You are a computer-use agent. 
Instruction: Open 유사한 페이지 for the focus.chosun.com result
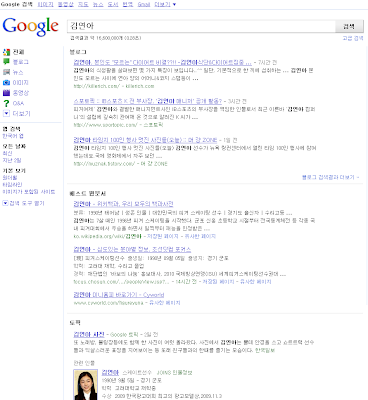(256, 282)
